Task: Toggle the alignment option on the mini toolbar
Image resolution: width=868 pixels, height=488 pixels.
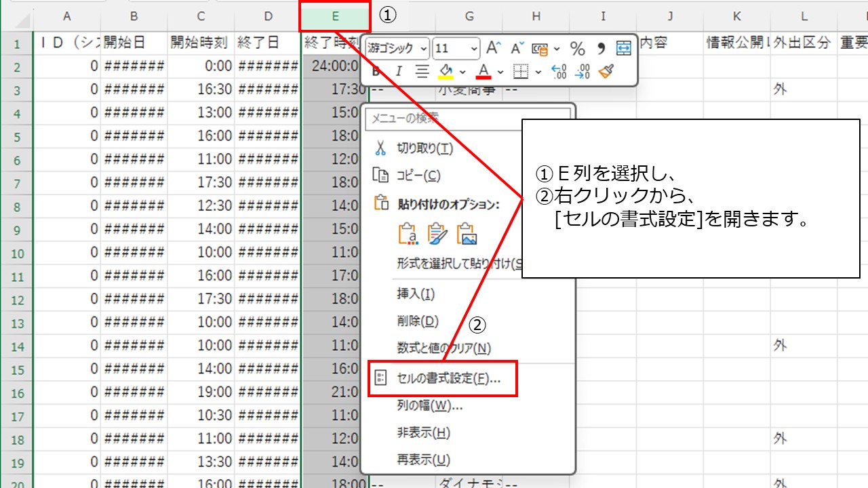Action: (x=422, y=70)
